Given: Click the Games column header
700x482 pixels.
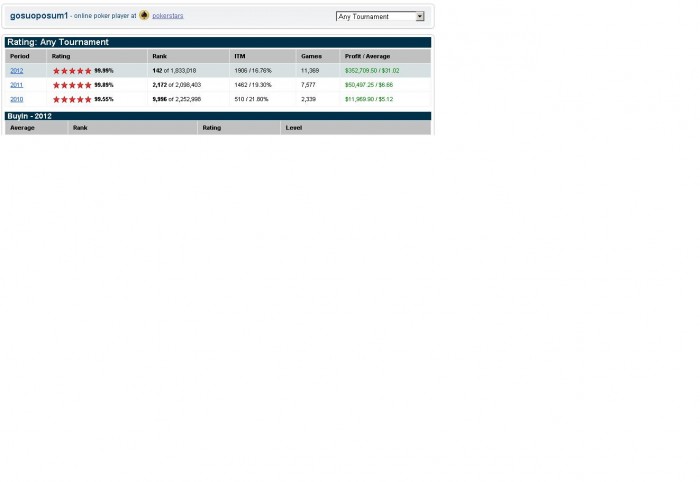Looking at the screenshot, I should click(x=311, y=56).
